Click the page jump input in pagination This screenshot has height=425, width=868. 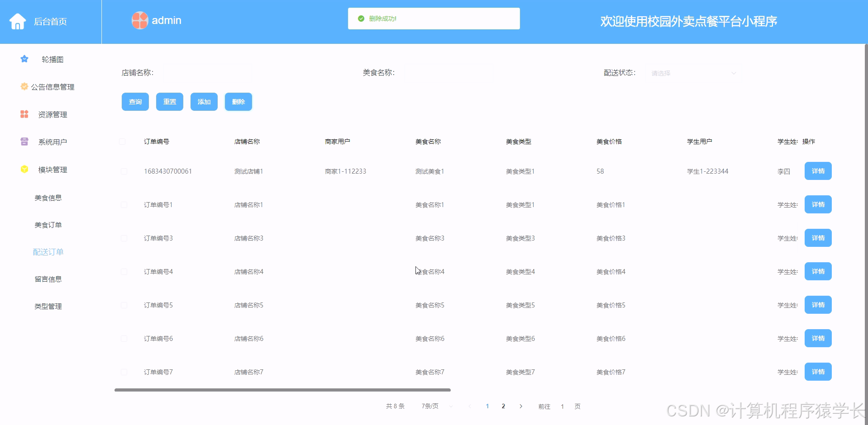coord(562,406)
